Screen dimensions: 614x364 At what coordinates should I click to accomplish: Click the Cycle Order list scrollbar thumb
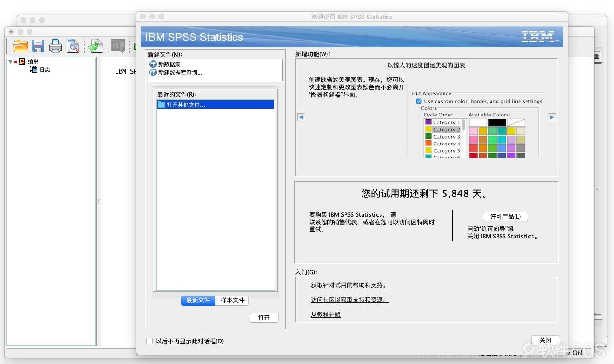click(x=464, y=125)
